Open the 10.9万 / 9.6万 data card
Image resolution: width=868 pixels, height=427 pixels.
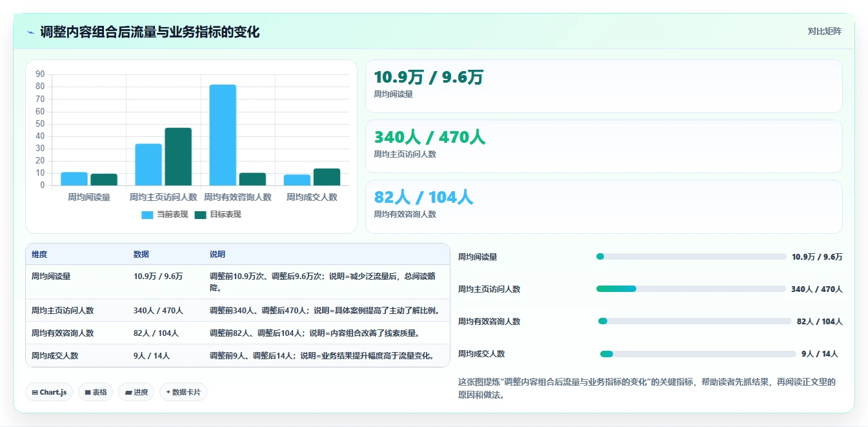pyautogui.click(x=604, y=87)
